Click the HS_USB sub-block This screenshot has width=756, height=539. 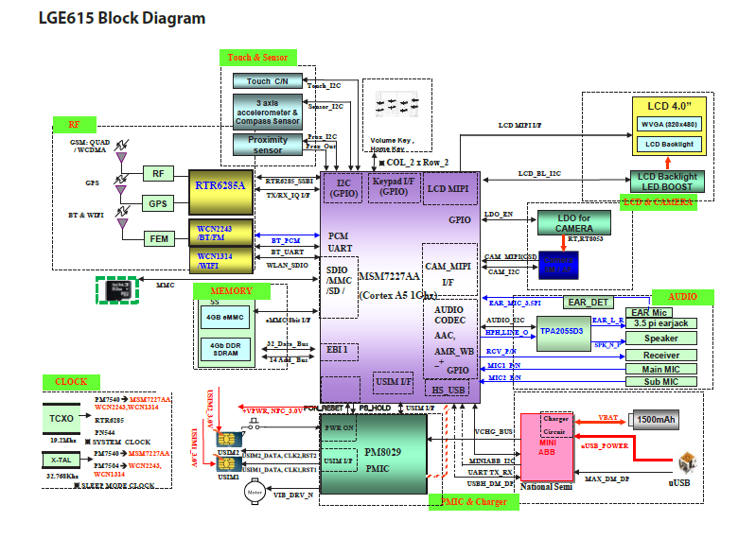[448, 390]
